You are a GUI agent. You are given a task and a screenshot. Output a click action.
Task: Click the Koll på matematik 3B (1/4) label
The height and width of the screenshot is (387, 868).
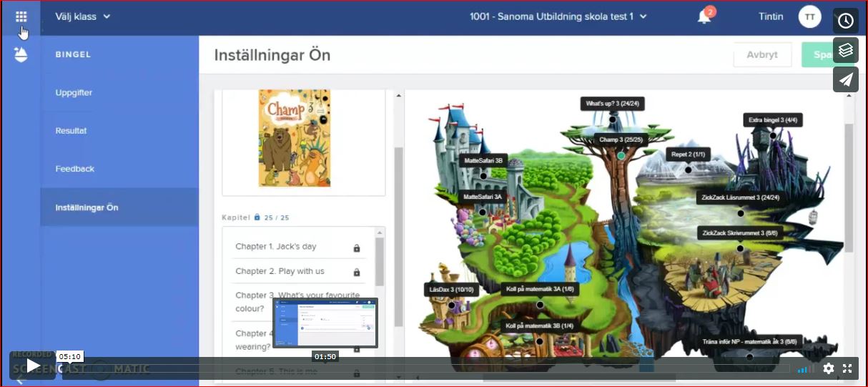point(539,325)
